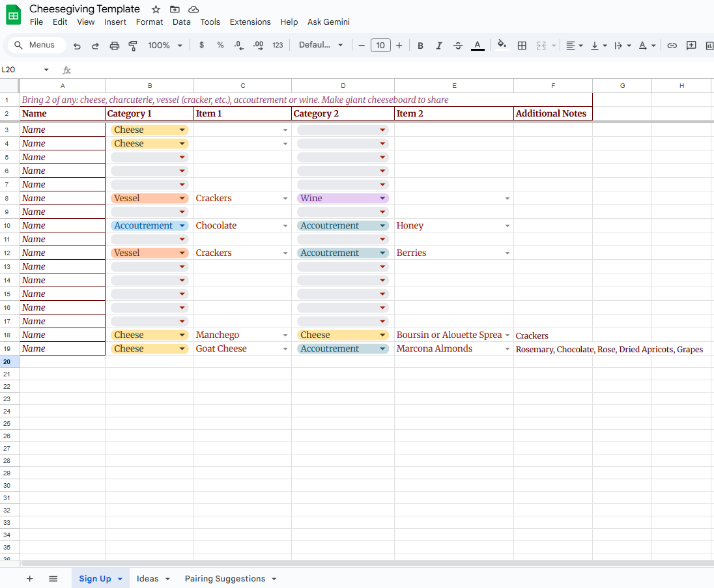This screenshot has height=588, width=714.
Task: Open the fill color picker
Action: [501, 45]
